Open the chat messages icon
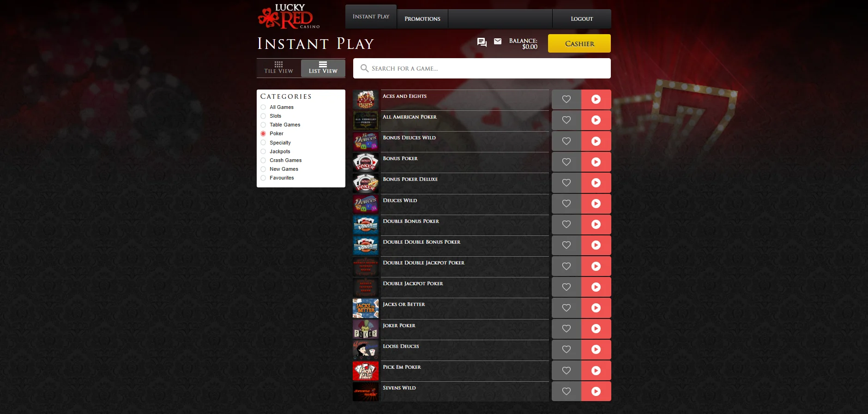The width and height of the screenshot is (868, 414). coord(482,42)
